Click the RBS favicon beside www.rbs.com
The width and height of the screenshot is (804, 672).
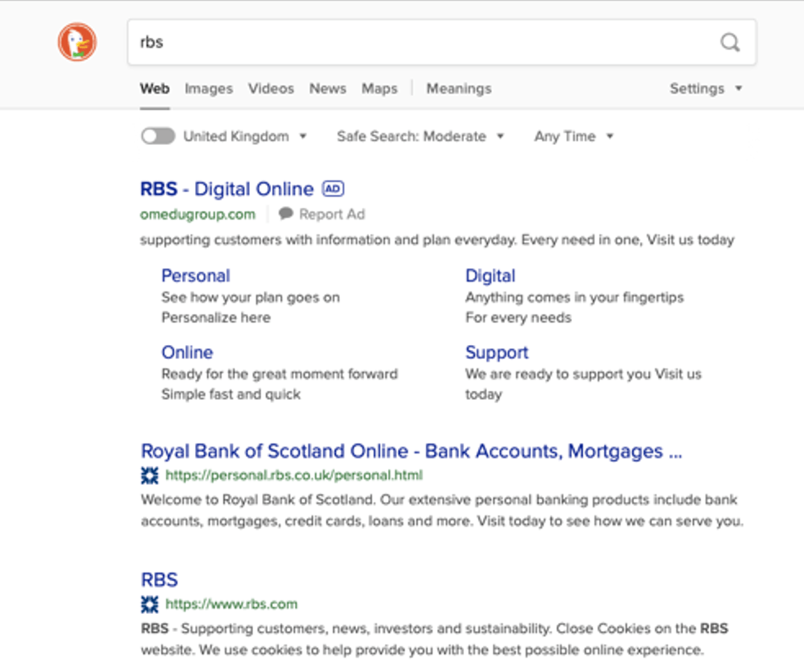pos(150,604)
